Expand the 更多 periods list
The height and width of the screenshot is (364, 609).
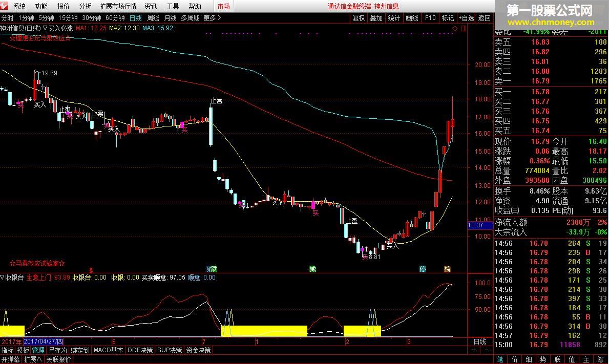tap(212, 18)
